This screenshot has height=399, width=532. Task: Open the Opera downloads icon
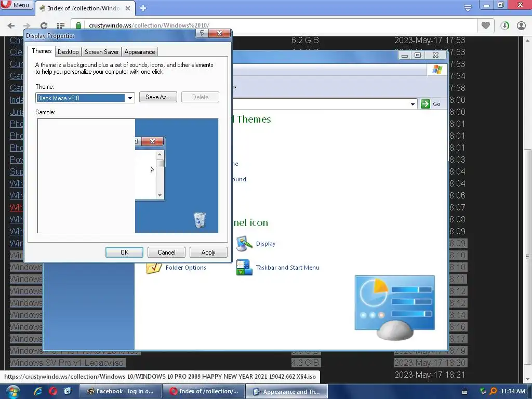(x=504, y=25)
